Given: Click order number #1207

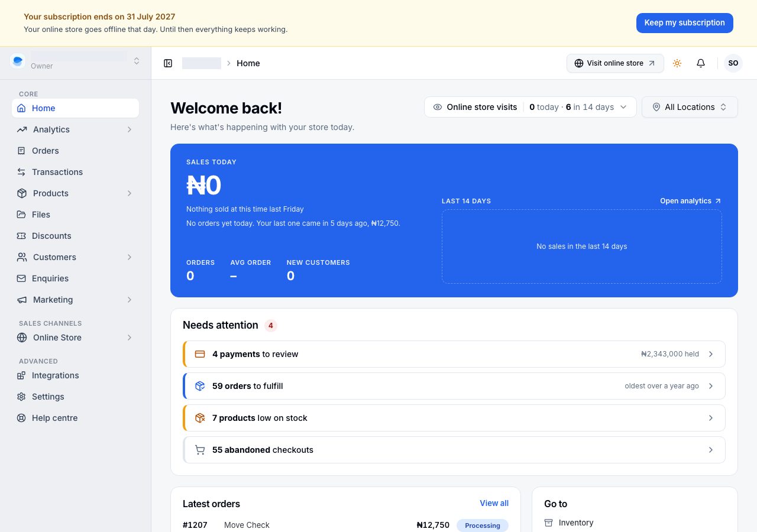Looking at the screenshot, I should [195, 525].
